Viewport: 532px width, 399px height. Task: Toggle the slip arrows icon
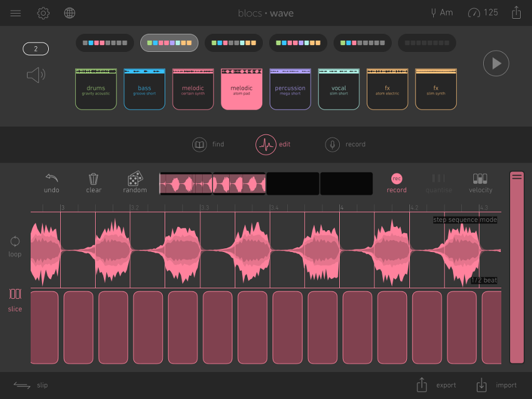click(x=22, y=385)
